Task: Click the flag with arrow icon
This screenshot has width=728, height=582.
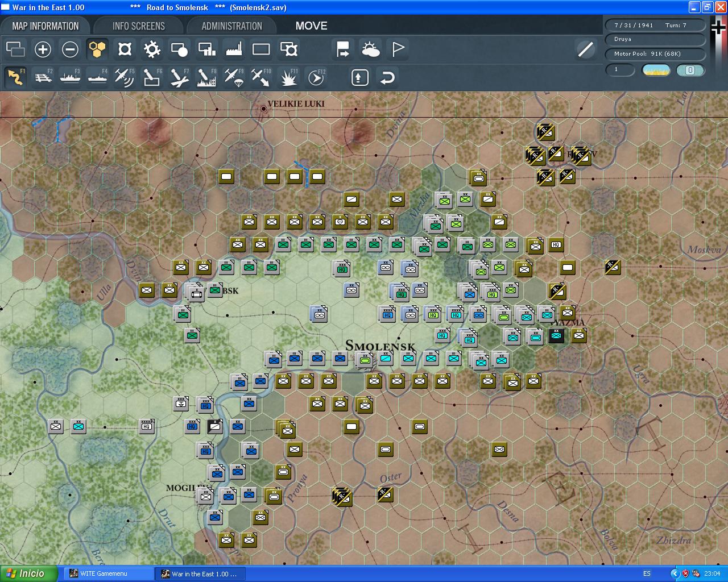Action: point(343,49)
